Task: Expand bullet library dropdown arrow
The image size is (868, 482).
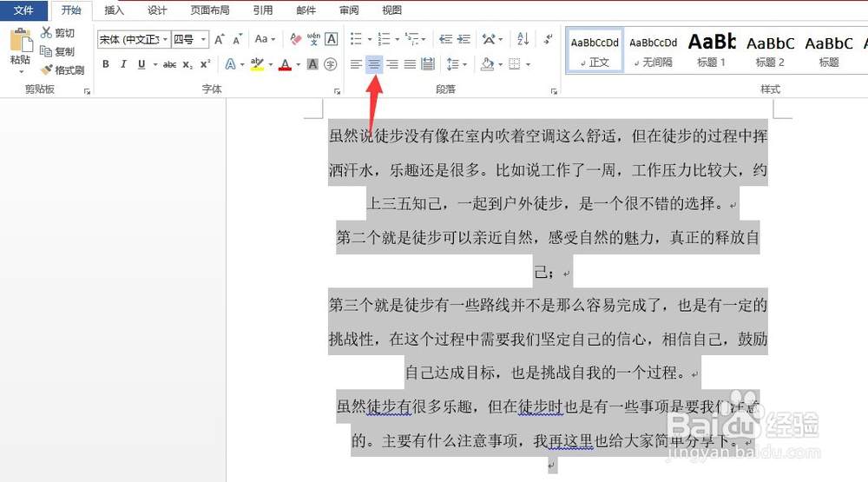Action: (x=370, y=39)
